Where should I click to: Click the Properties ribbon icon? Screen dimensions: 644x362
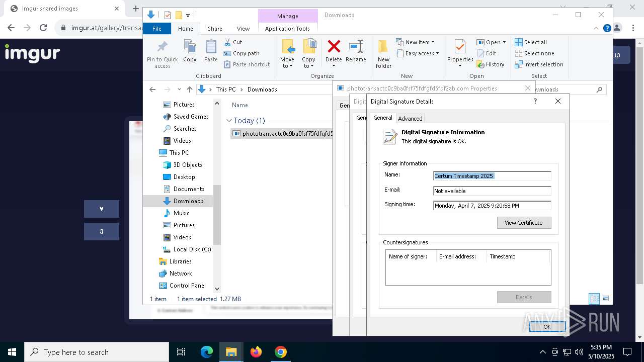point(460,54)
